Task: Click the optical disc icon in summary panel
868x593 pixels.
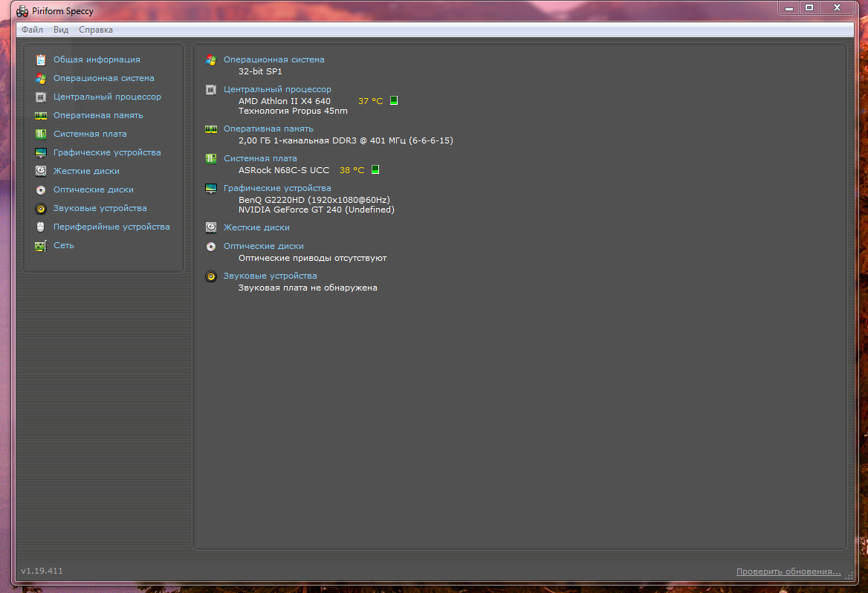Action: click(x=211, y=247)
